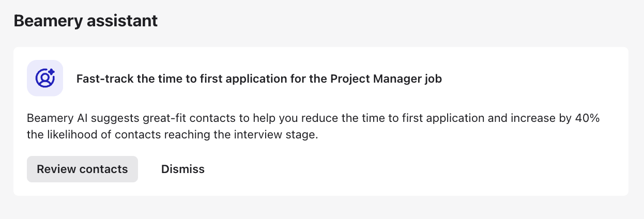Open the Fast-track time to first application title
Image resolution: width=644 pixels, height=219 pixels.
[259, 79]
